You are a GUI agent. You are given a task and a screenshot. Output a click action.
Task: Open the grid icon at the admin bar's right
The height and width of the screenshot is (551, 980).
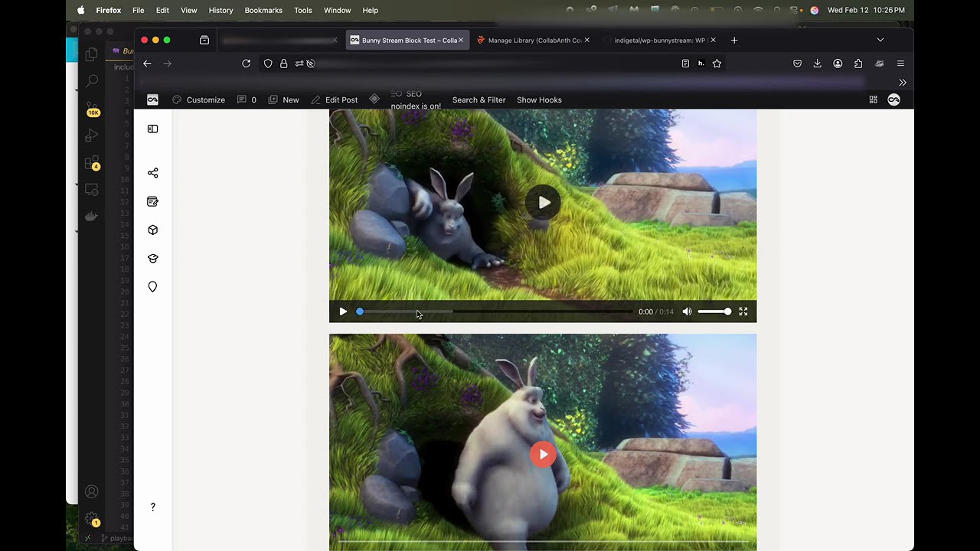point(873,99)
